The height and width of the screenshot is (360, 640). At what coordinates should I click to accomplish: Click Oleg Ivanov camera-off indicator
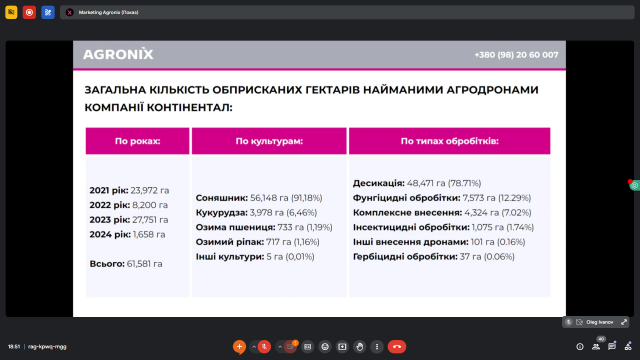coord(579,322)
